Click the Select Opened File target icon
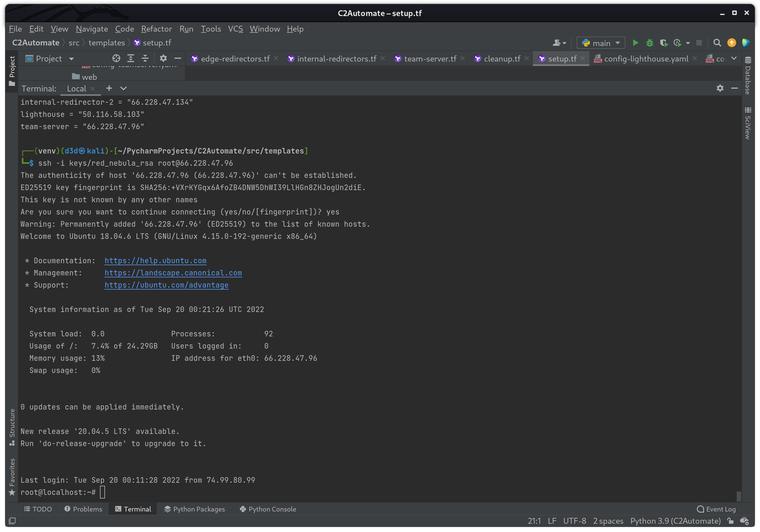 pyautogui.click(x=116, y=58)
